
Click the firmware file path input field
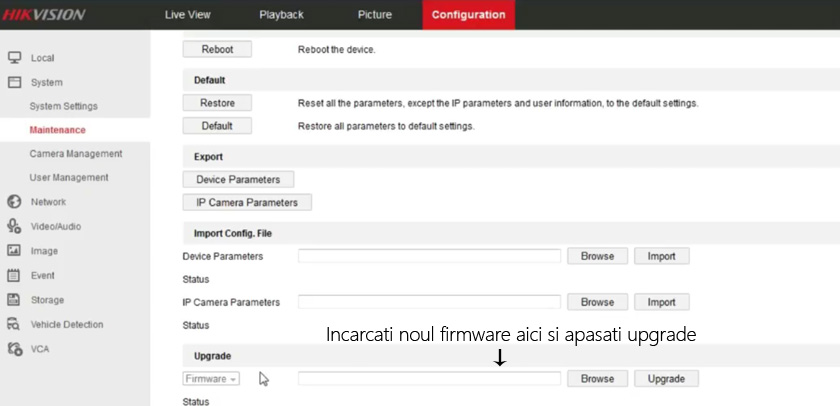click(x=429, y=379)
